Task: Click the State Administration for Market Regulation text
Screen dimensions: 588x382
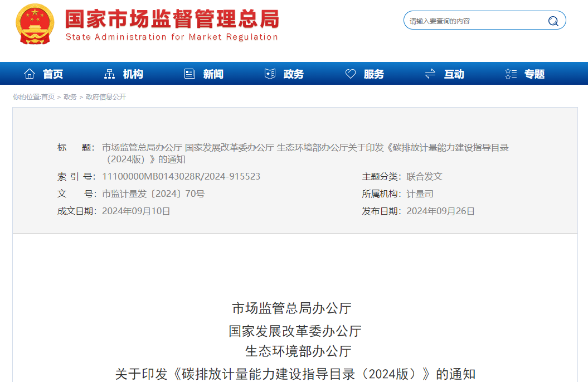Action: tap(172, 37)
